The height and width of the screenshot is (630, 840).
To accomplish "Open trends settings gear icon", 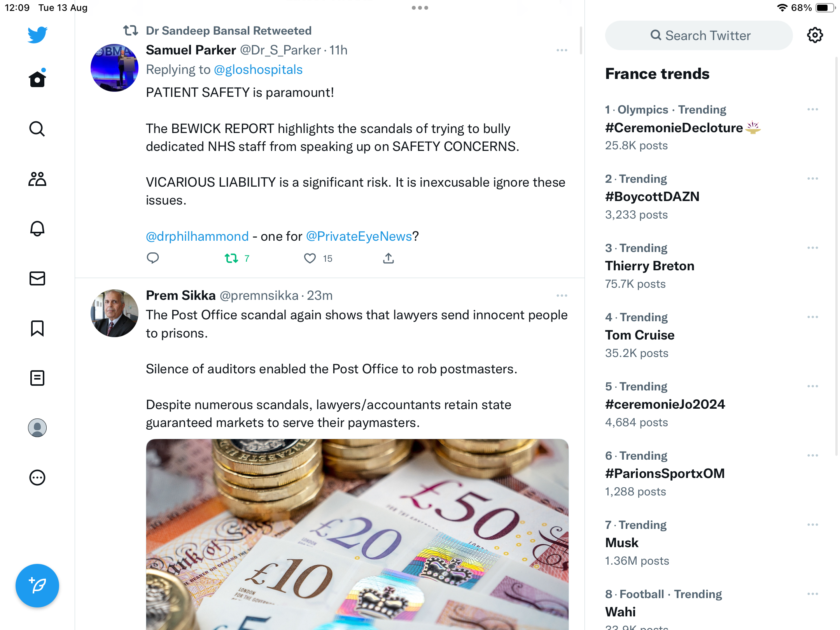I will [x=815, y=35].
